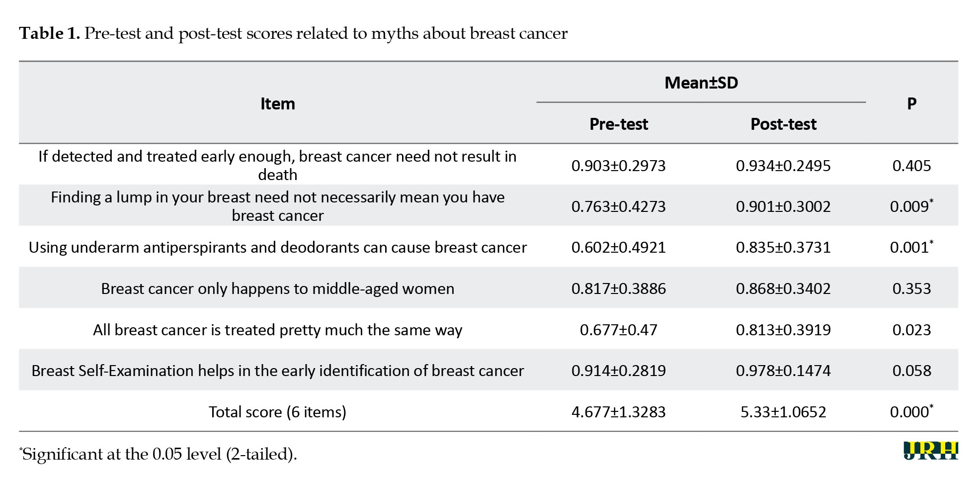The image size is (980, 480).
Task: Select the Pre-test column header
Action: [618, 124]
